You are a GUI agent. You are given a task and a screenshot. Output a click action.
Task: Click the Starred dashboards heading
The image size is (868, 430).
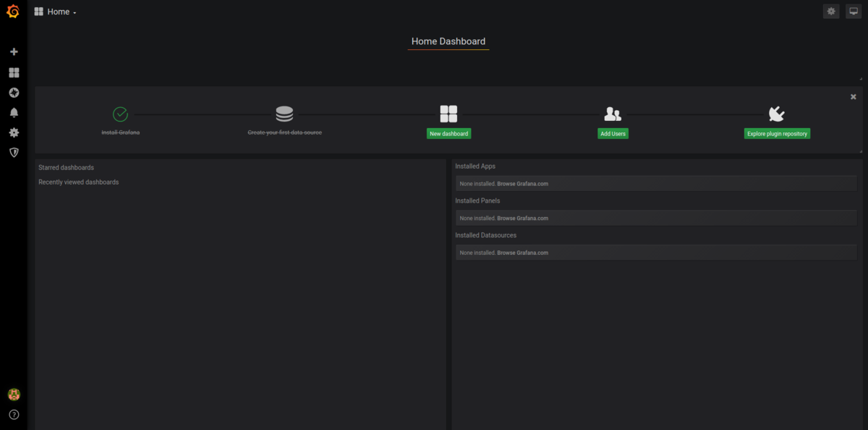[x=66, y=168]
